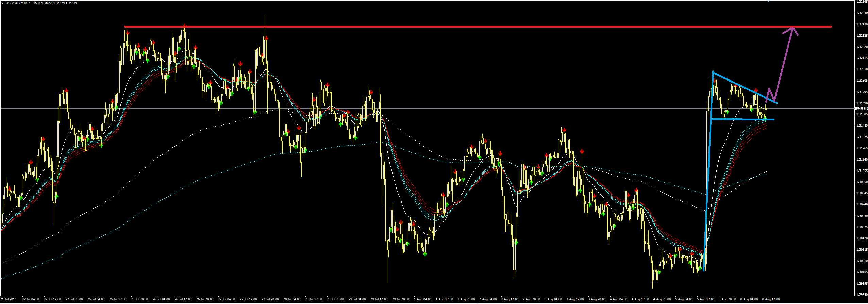Click the current price label 1.31639
The width and height of the screenshot is (868, 304).
[861, 109]
